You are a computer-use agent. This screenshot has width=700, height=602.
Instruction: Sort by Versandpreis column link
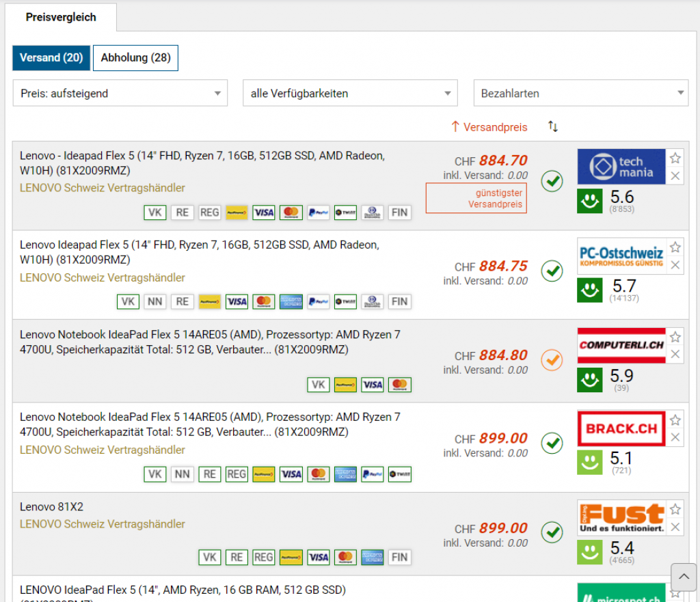click(x=495, y=127)
